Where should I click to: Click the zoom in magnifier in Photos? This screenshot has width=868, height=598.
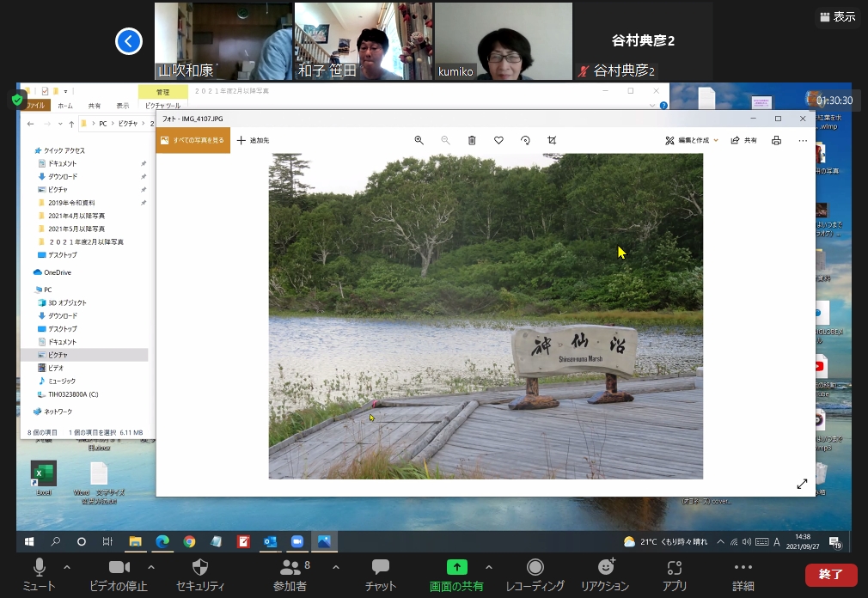tap(419, 140)
